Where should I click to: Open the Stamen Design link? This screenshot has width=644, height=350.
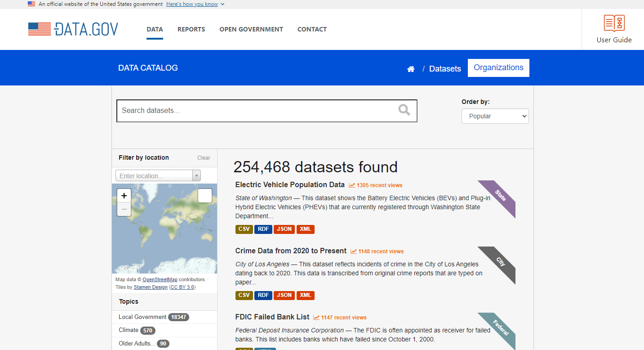coord(151,287)
